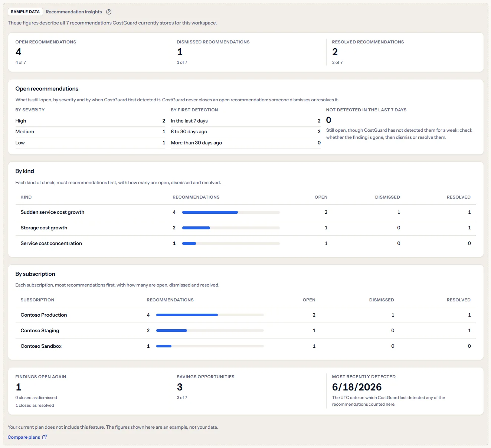Click the "Service cost concentration" row name

51,243
